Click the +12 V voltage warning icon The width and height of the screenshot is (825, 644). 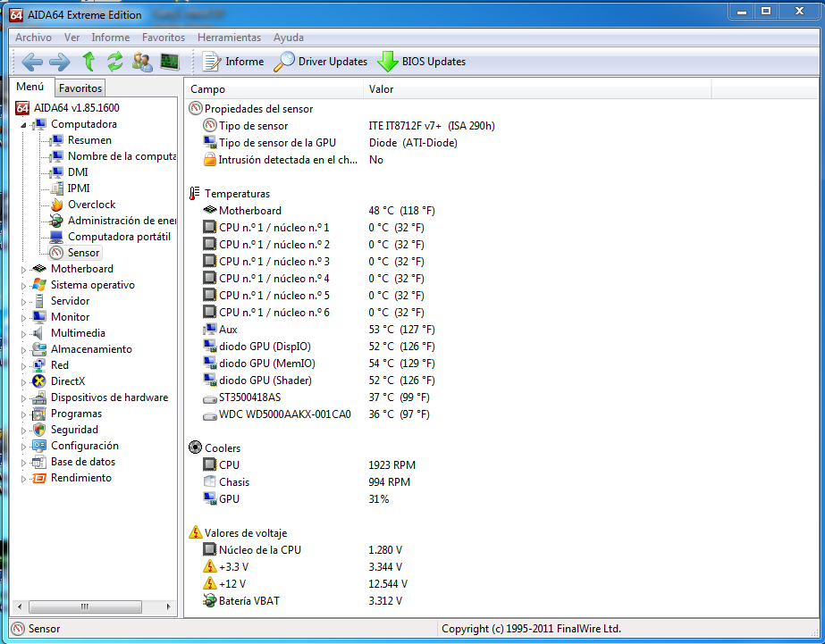coord(210,583)
